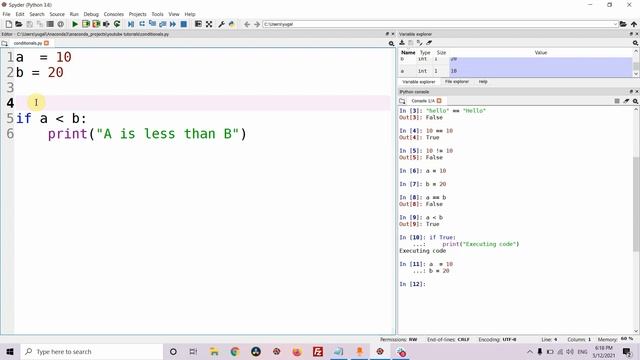Create a new file from toolbar
This screenshot has height=360, width=640.
9,24
